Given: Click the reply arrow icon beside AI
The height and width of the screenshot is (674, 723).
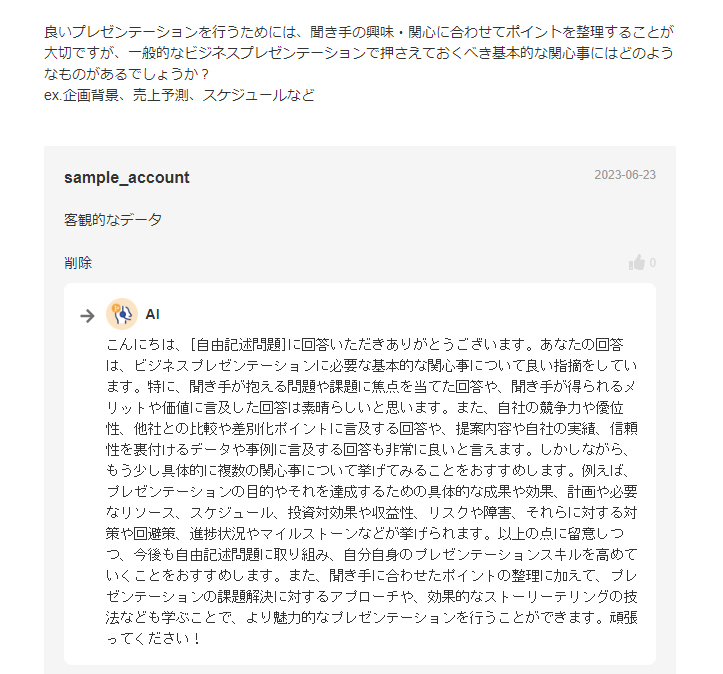Looking at the screenshot, I should pos(88,315).
